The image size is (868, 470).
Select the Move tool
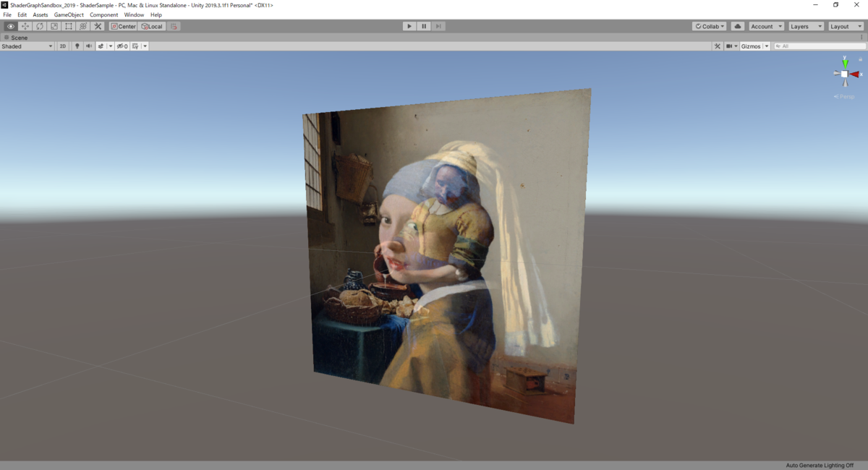click(25, 26)
